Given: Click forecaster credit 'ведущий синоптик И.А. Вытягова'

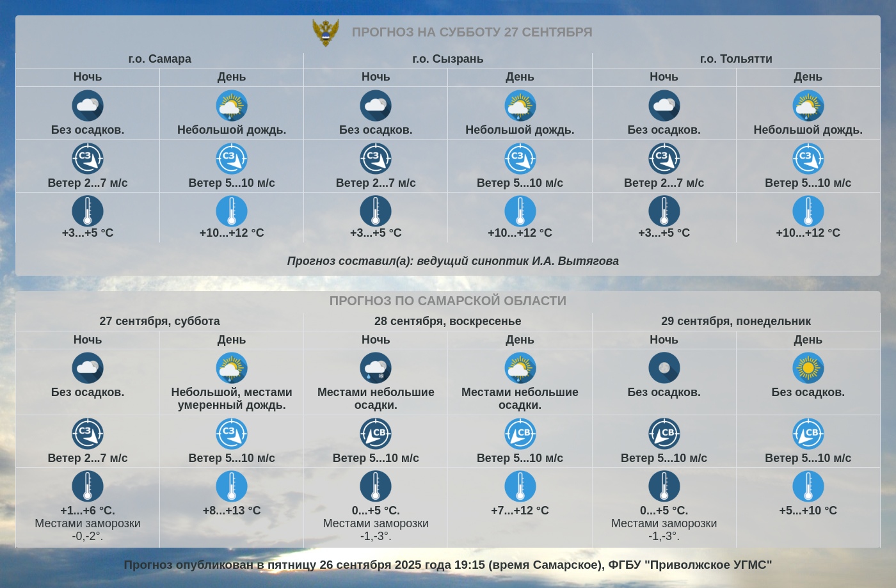Looking at the screenshot, I should (518, 261).
